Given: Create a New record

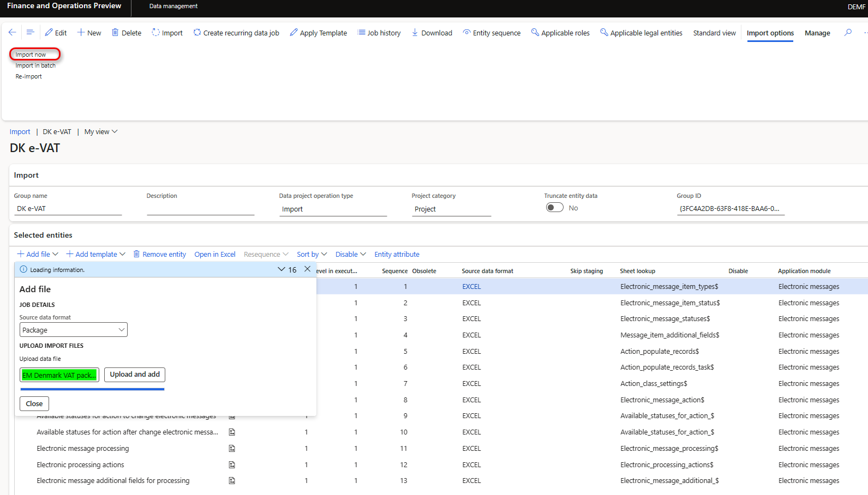Looking at the screenshot, I should tap(89, 33).
